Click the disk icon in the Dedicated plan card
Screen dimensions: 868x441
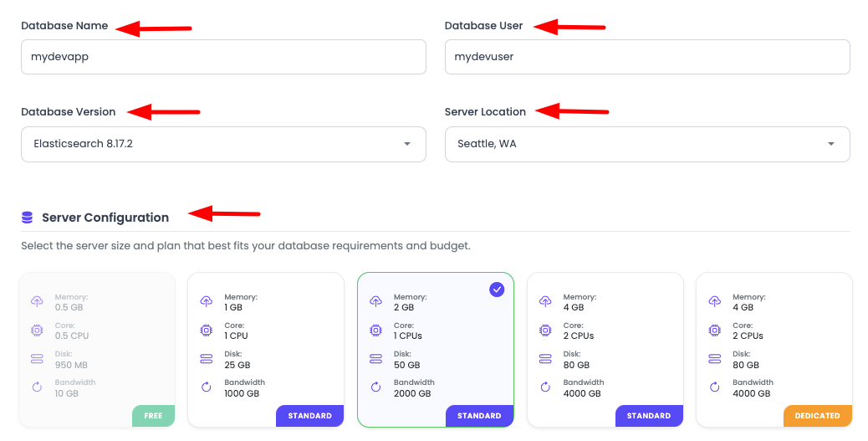pos(714,359)
